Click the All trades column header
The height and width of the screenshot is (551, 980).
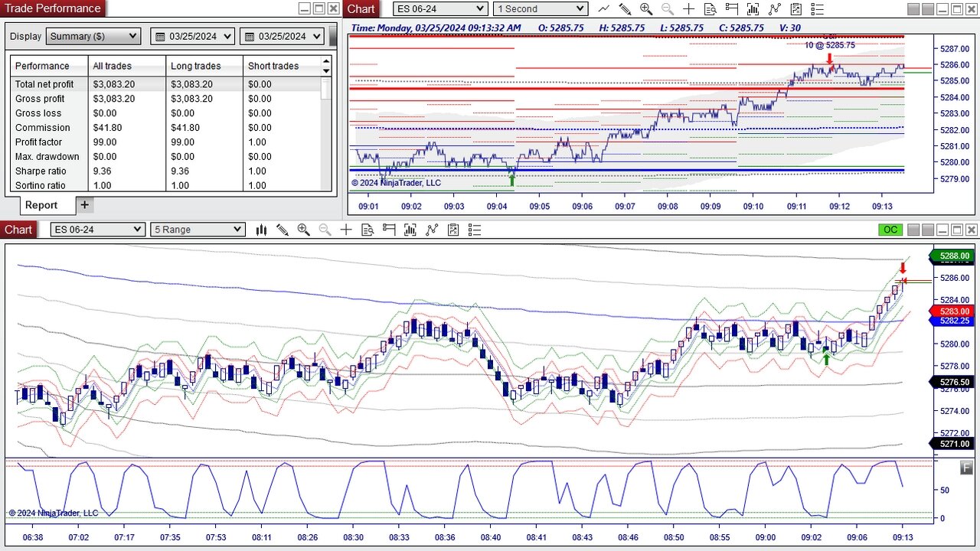(127, 66)
